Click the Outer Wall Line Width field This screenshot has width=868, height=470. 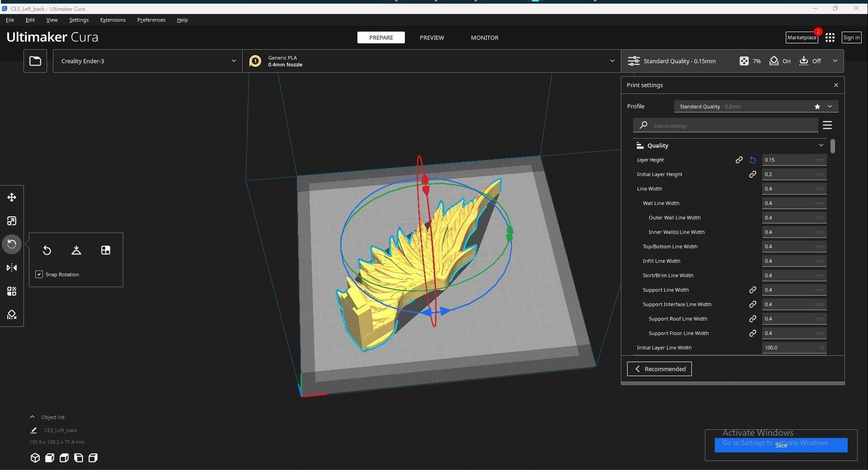[794, 218]
